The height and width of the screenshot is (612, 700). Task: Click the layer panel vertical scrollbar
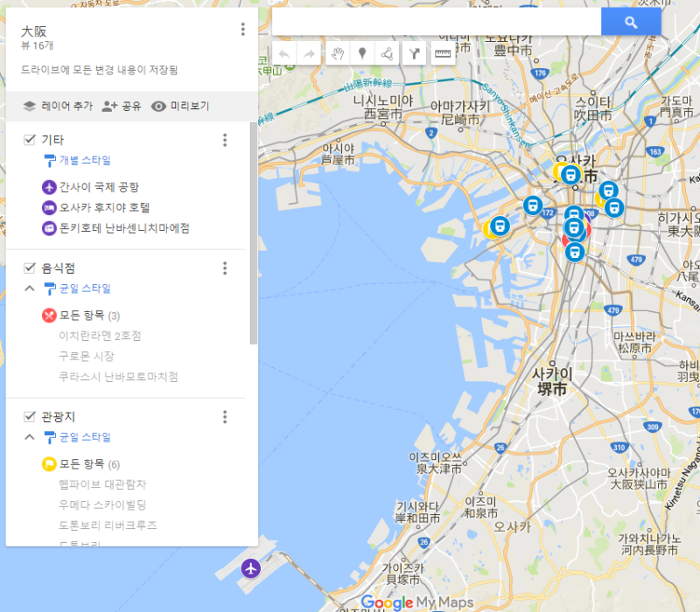[254, 233]
